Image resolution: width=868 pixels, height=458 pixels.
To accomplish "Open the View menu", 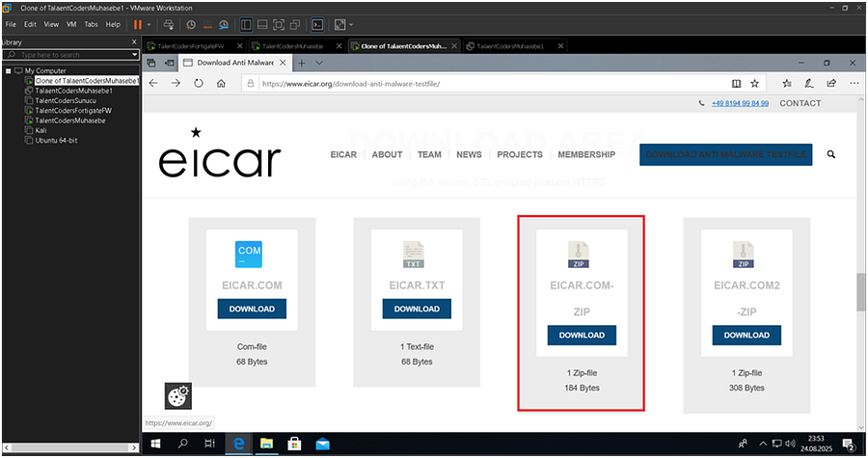I will click(x=51, y=24).
